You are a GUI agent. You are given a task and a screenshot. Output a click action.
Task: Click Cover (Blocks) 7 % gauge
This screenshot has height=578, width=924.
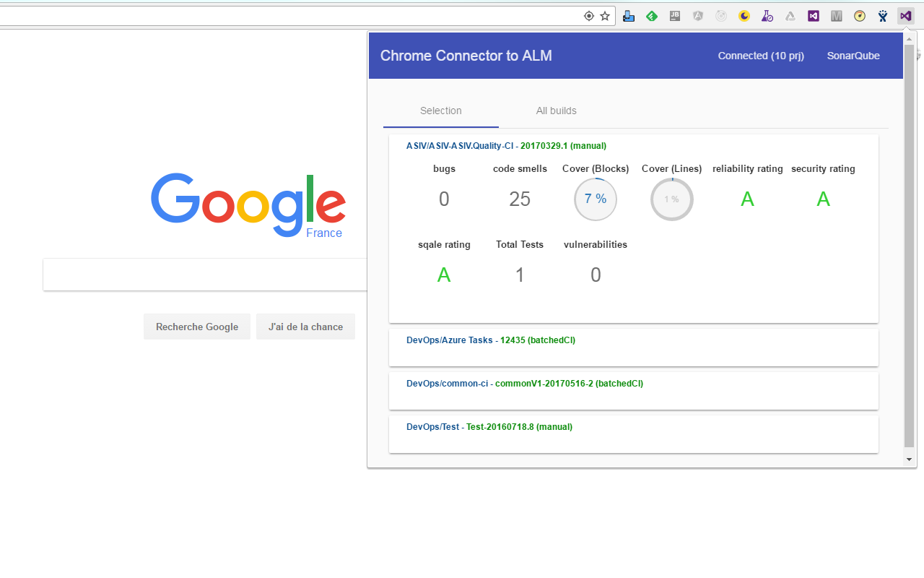[596, 199]
